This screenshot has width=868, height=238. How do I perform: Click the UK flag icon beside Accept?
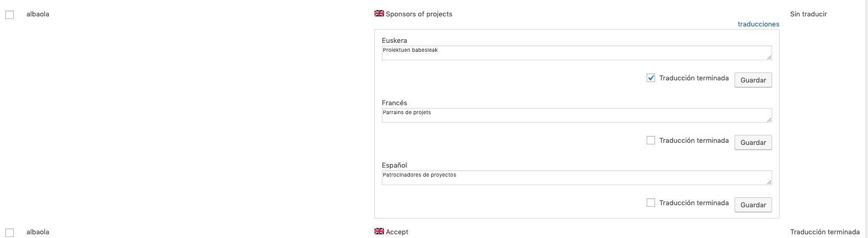click(379, 231)
